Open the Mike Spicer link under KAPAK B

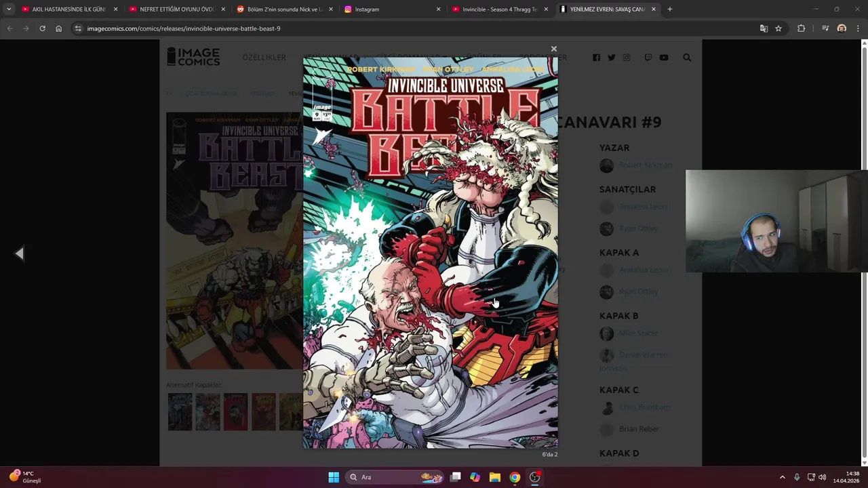pyautogui.click(x=638, y=333)
